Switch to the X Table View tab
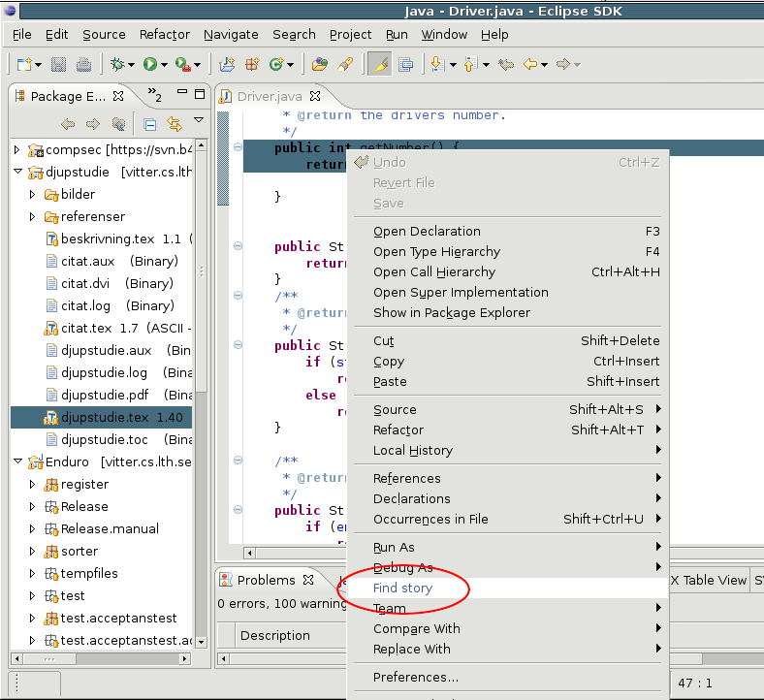The height and width of the screenshot is (700, 764). pos(709,580)
